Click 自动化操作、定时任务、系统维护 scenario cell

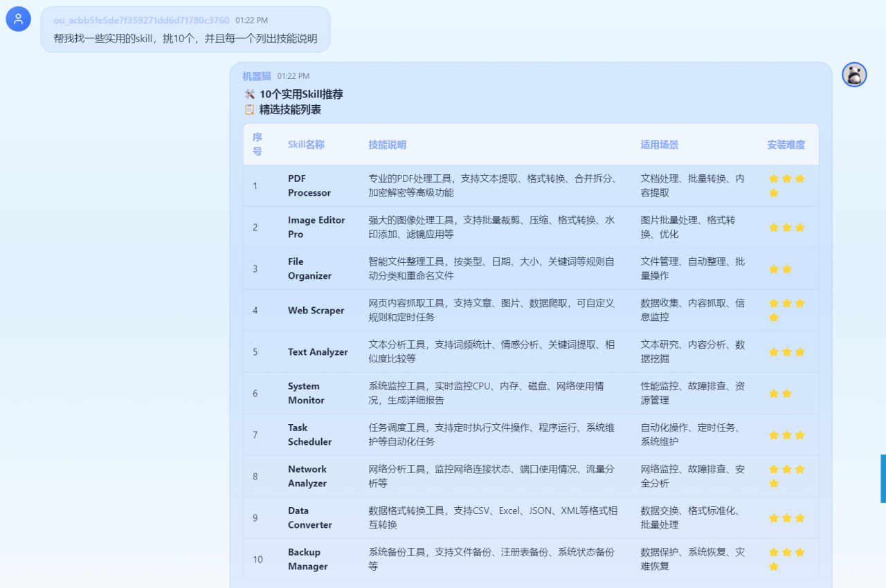pyautogui.click(x=691, y=434)
